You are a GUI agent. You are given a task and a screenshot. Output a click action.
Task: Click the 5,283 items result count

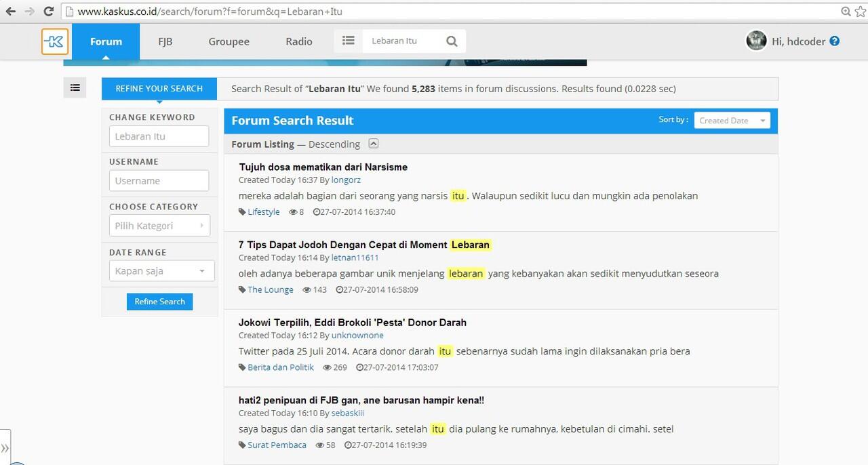(424, 89)
